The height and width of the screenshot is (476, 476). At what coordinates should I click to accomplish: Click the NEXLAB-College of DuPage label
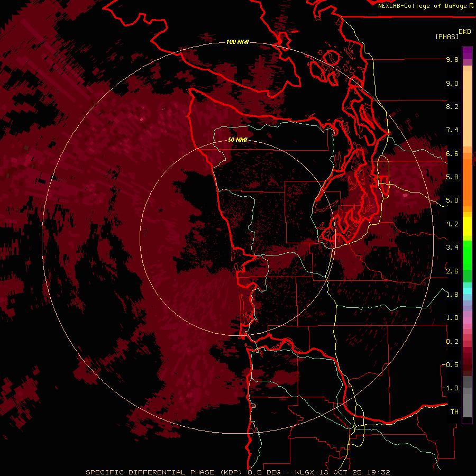(x=422, y=6)
